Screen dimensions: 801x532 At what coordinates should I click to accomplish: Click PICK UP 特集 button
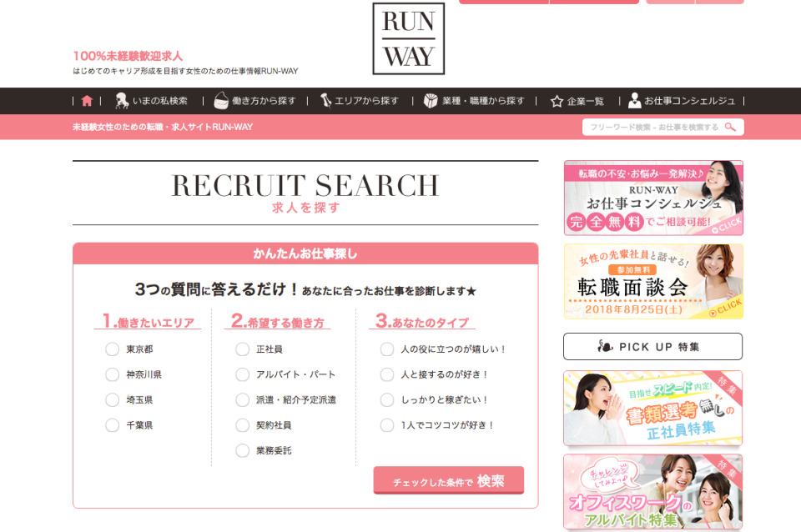[x=652, y=347]
